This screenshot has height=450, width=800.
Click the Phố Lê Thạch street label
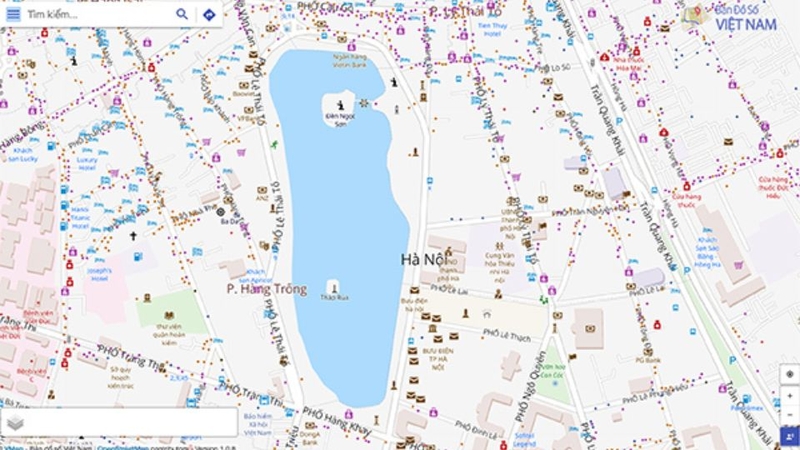pos(507,335)
